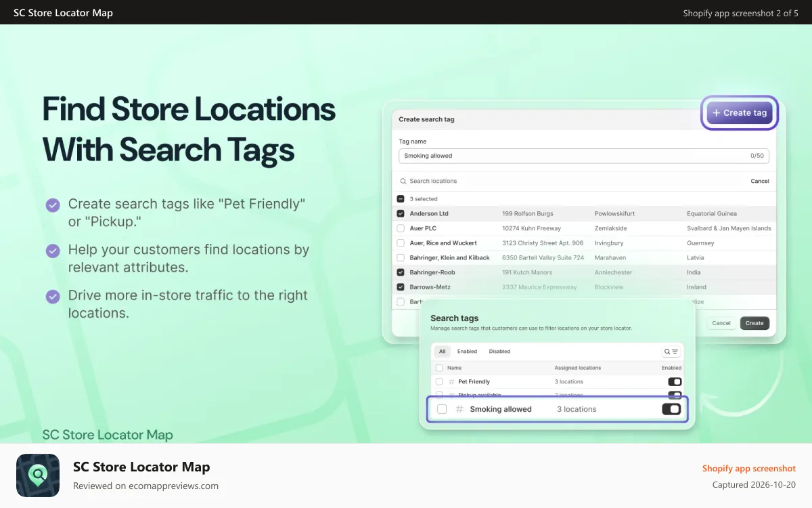Click city "Zemlakside"
Screen dimensions: 812x508
pyautogui.click(x=611, y=228)
